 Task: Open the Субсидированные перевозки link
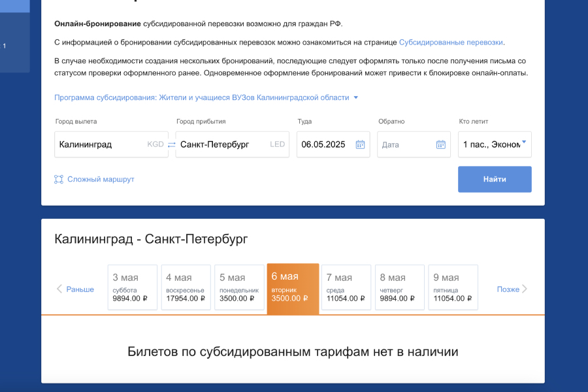click(451, 42)
